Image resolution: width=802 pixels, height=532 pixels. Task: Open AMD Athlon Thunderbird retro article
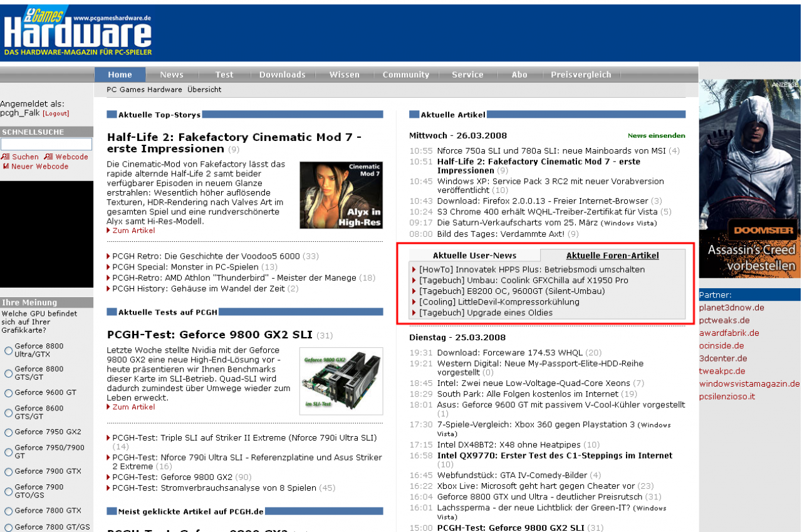pos(235,278)
